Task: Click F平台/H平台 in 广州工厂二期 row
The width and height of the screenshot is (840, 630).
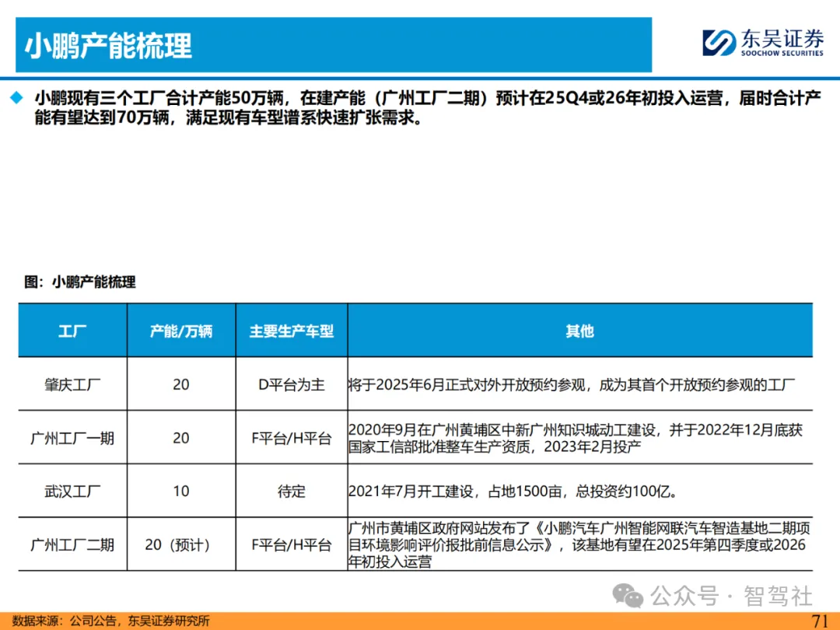Action: pyautogui.click(x=292, y=544)
